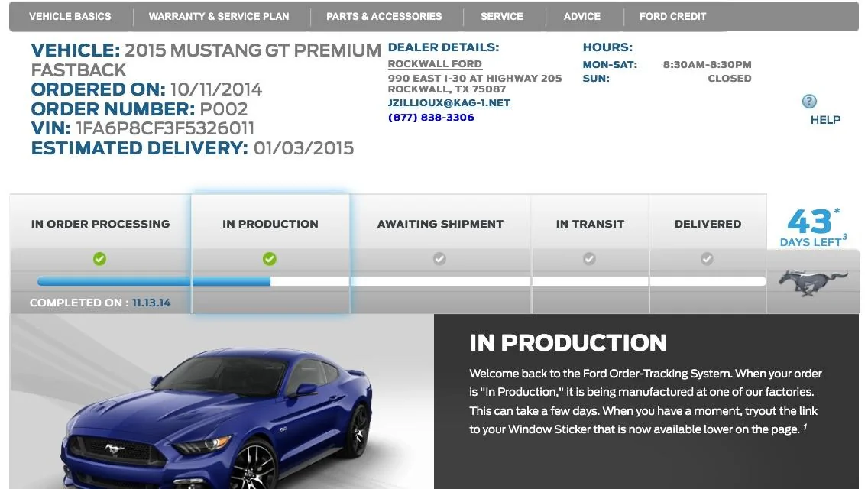Go to the Service menu item
This screenshot has width=868, height=489.
(x=501, y=17)
